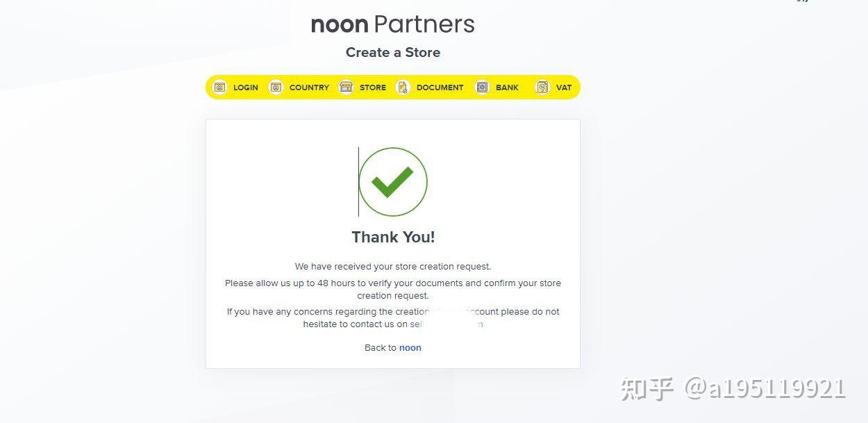Select the LOGIN step icon
Viewport: 868px width, 423px height.
coord(220,87)
